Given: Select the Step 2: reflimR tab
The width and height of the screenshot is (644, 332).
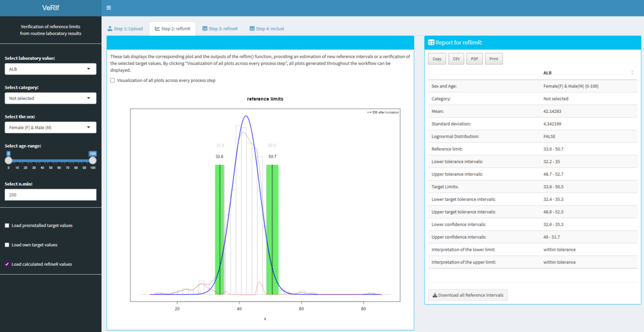Looking at the screenshot, I should pyautogui.click(x=172, y=29).
